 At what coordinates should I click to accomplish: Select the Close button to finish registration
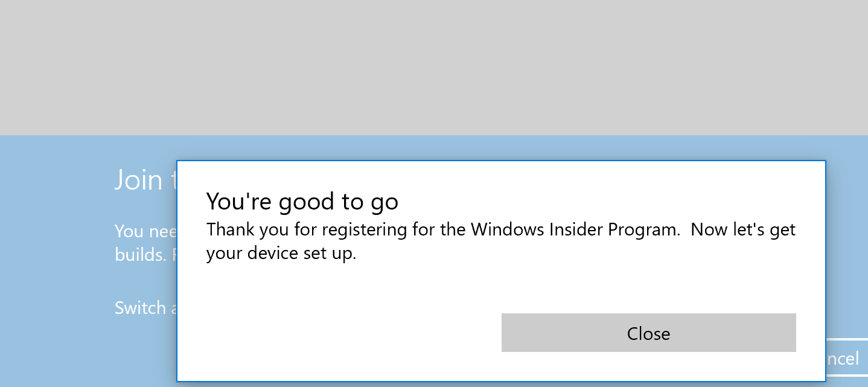pos(648,333)
